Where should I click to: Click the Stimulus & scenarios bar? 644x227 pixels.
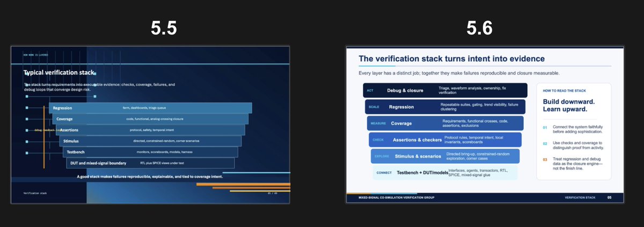(x=445, y=156)
